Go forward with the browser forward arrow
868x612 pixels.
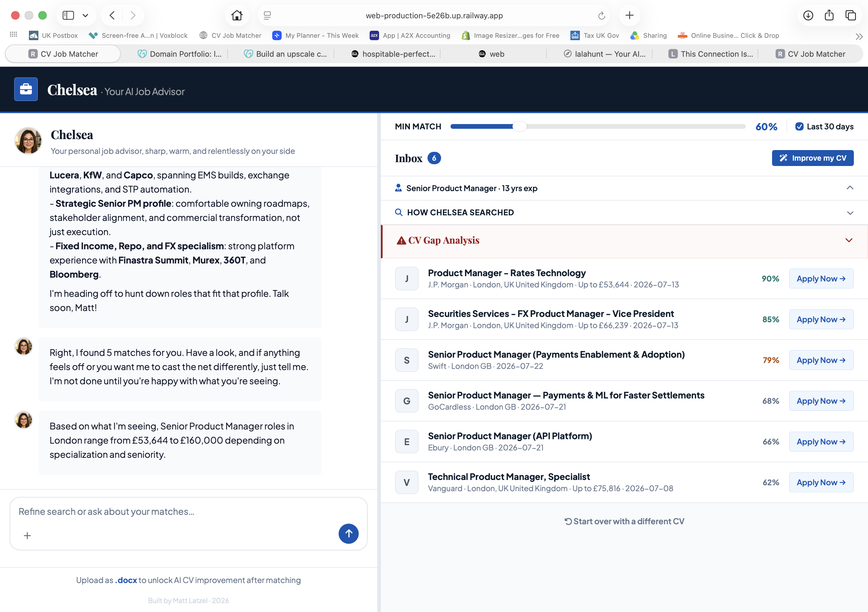click(x=133, y=16)
